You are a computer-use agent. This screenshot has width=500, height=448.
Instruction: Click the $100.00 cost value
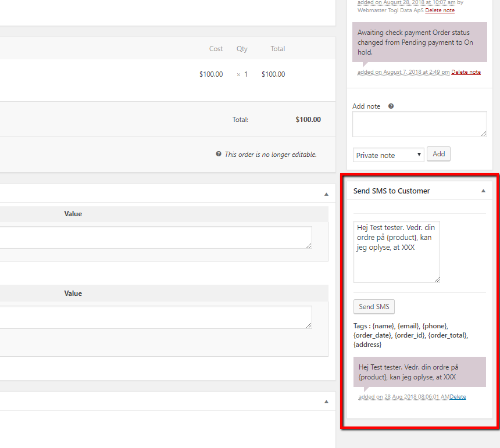(x=211, y=74)
